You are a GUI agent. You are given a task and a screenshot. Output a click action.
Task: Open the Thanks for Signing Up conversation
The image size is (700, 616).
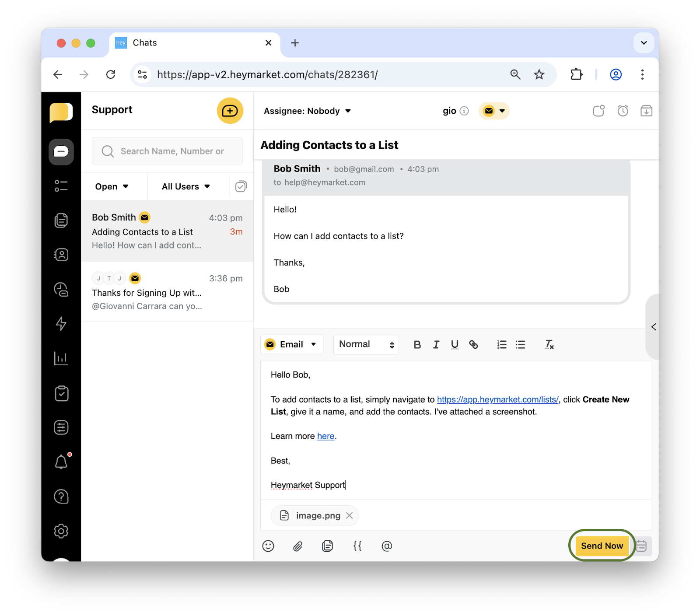[x=167, y=292]
